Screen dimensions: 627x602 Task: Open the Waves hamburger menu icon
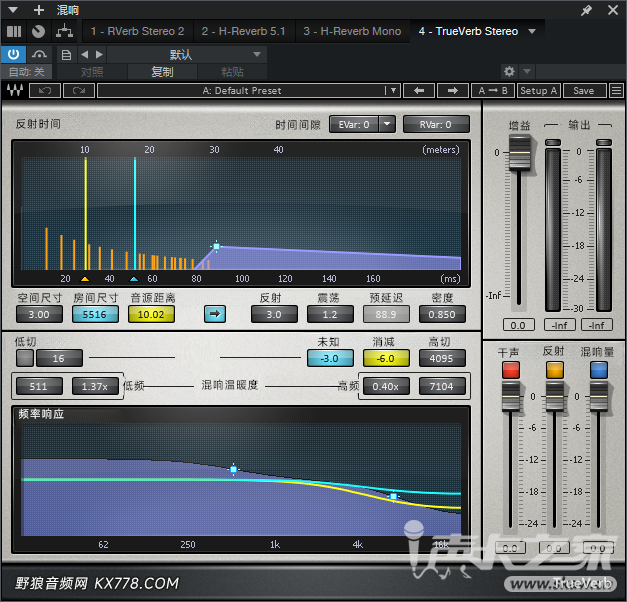616,90
